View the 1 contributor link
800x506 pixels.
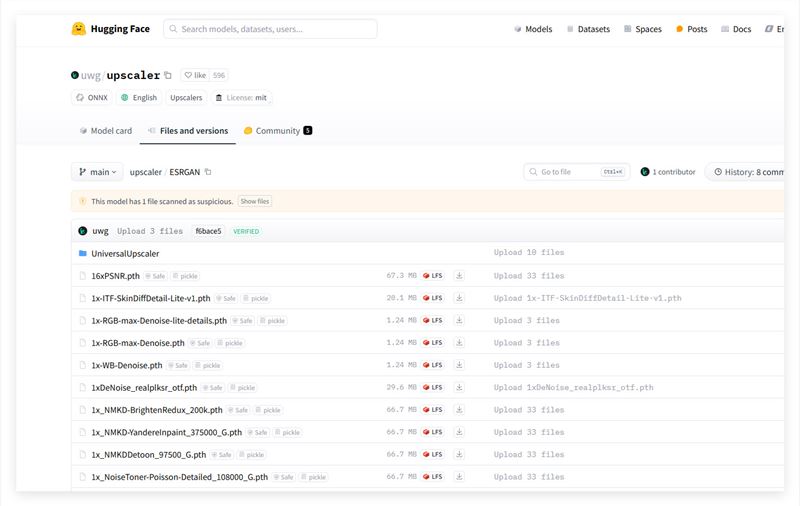[x=668, y=172]
